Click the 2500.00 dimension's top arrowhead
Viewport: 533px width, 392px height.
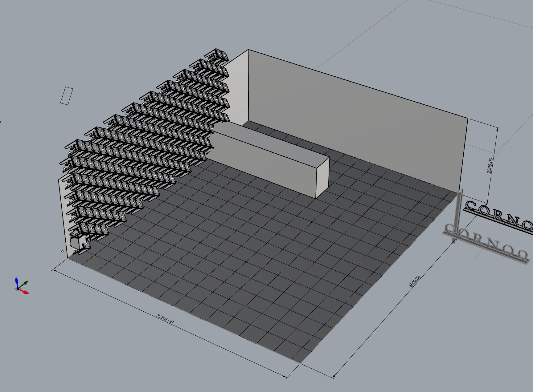pos(497,129)
